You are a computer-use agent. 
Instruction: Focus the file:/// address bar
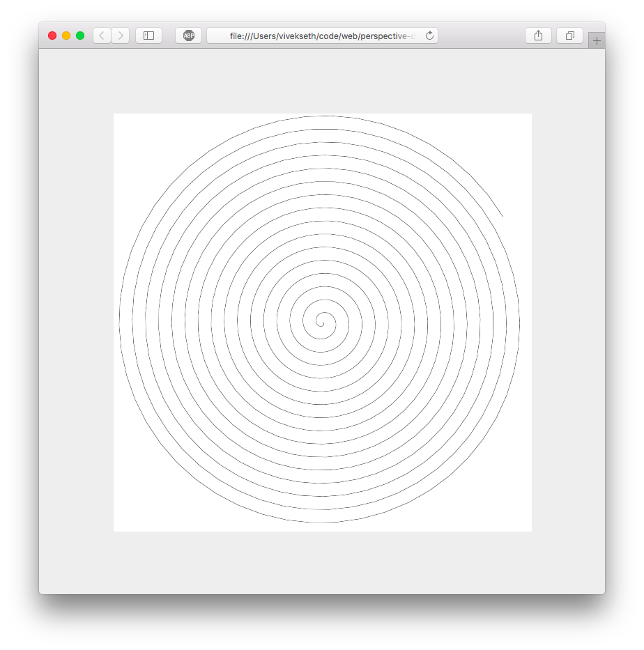pos(321,36)
